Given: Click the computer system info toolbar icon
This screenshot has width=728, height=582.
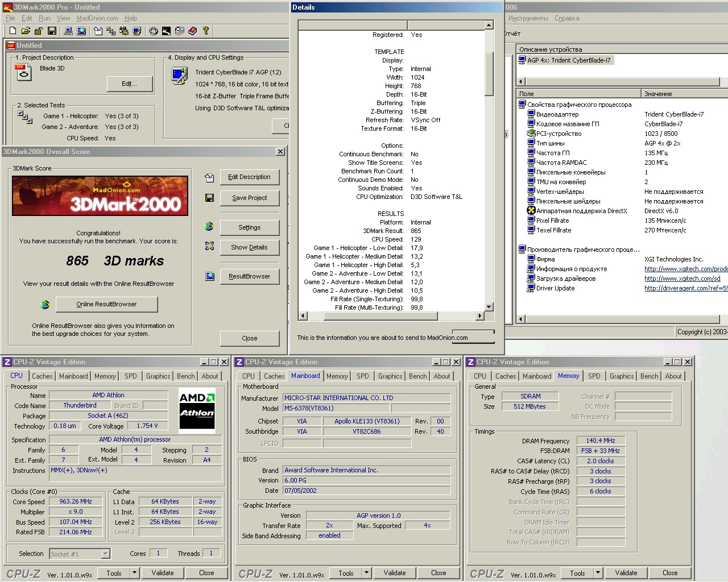Looking at the screenshot, I should click(x=68, y=31).
